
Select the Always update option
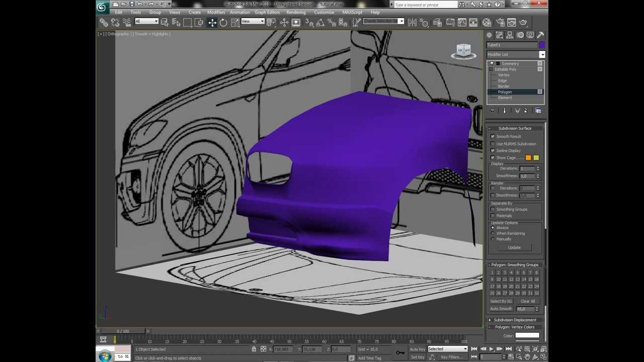(x=493, y=228)
